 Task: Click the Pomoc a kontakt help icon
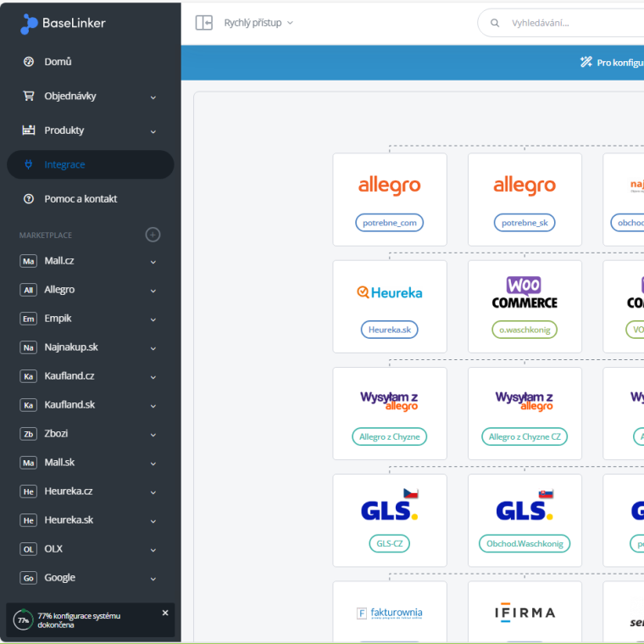(x=29, y=199)
